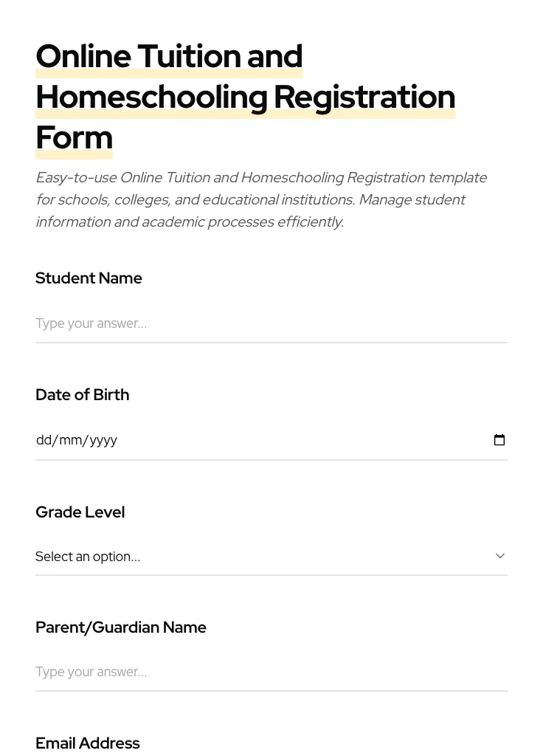
Task: Expand Grade Level options using the down arrow
Action: point(499,556)
